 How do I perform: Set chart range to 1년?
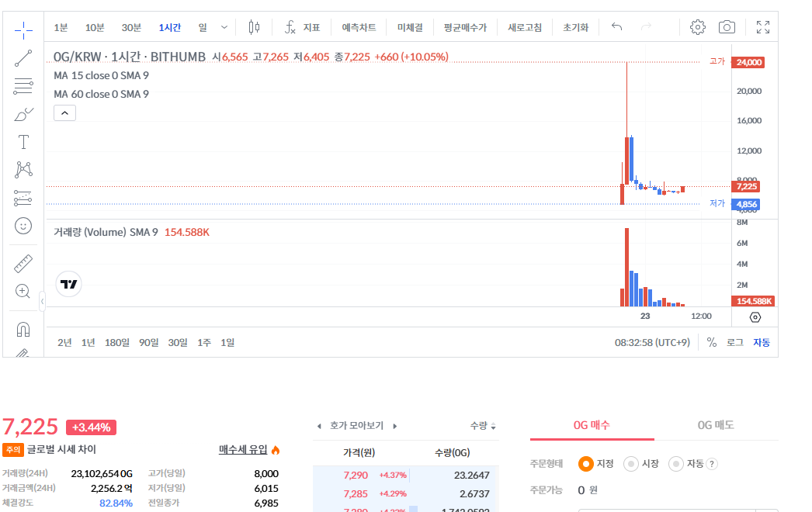pos(88,343)
